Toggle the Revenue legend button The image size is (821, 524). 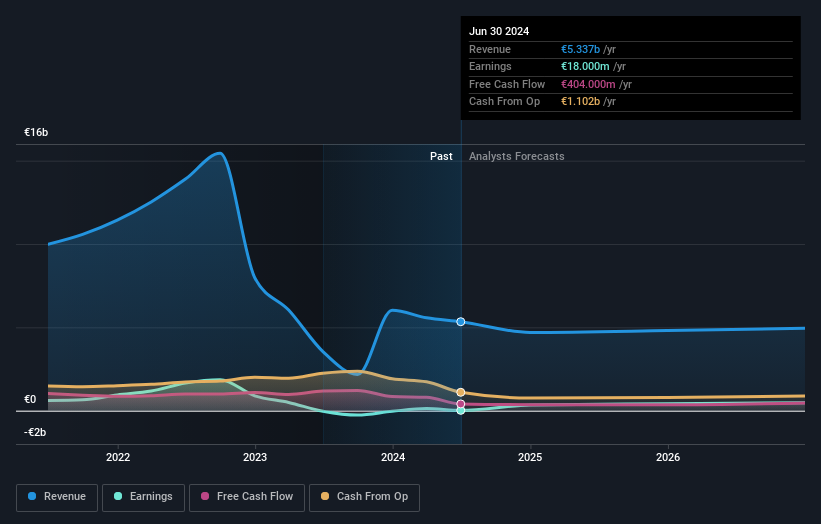57,497
